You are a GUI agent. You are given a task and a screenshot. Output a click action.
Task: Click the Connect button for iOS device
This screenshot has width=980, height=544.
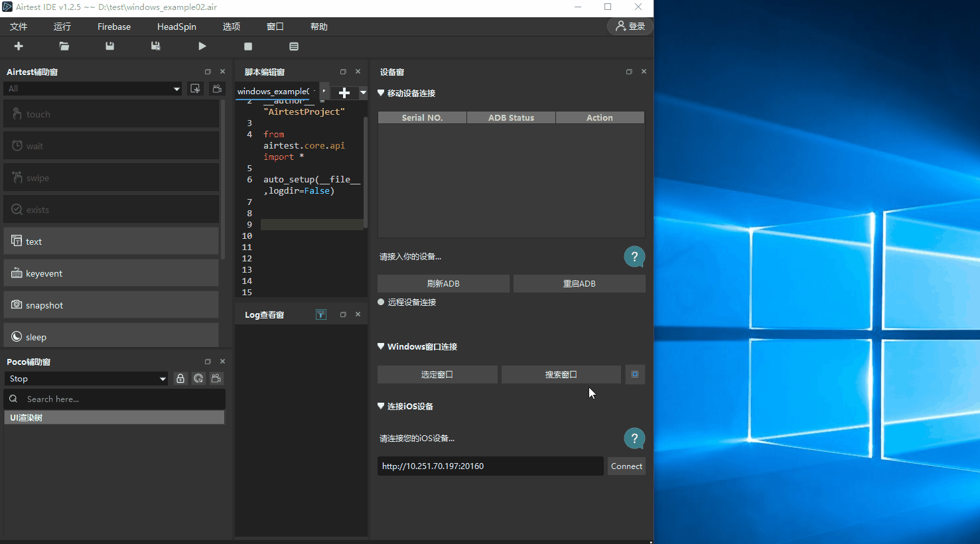click(x=626, y=466)
